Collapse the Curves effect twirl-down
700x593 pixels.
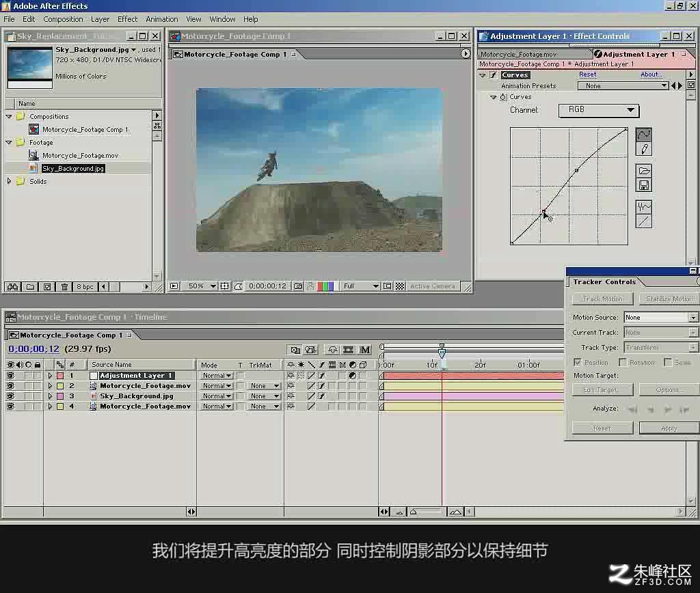483,75
